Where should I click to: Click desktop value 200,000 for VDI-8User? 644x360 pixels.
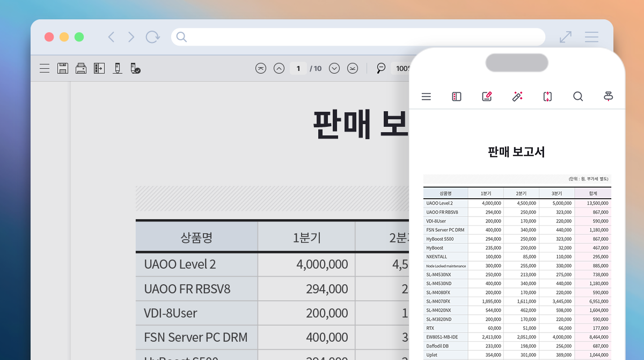(x=327, y=313)
